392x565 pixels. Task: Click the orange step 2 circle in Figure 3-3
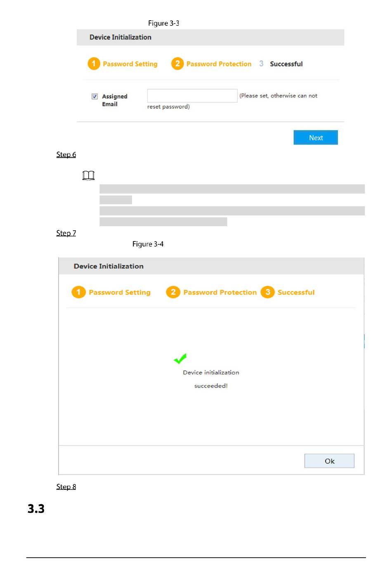[177, 64]
